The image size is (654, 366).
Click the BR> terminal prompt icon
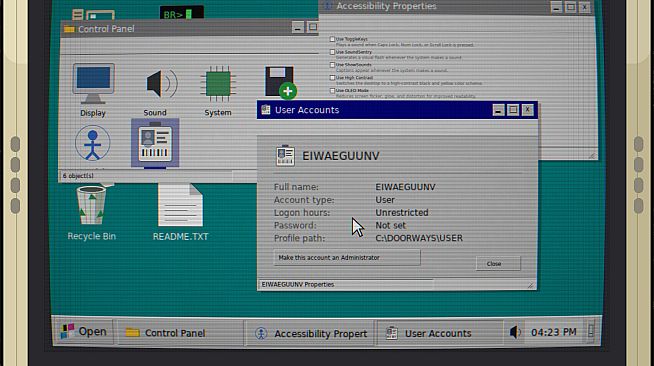pos(181,13)
